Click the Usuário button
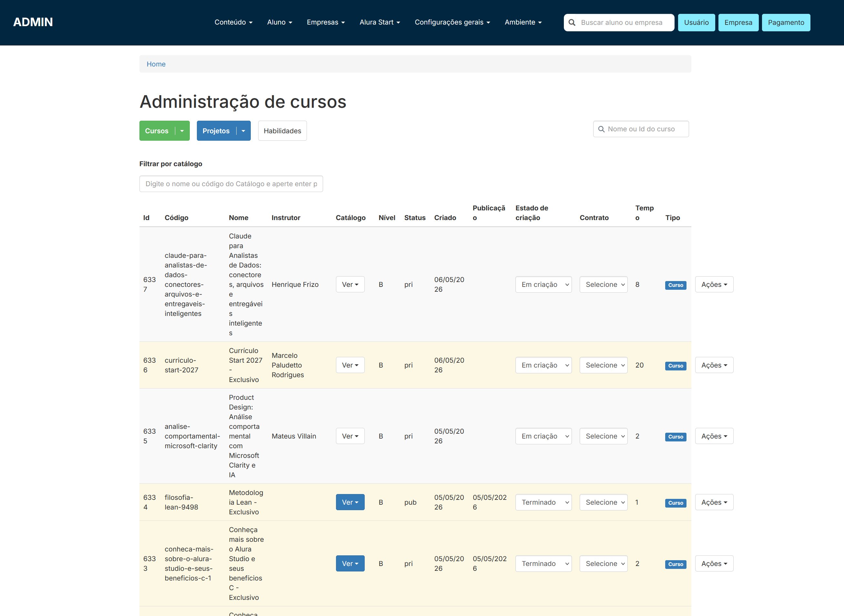 (696, 22)
